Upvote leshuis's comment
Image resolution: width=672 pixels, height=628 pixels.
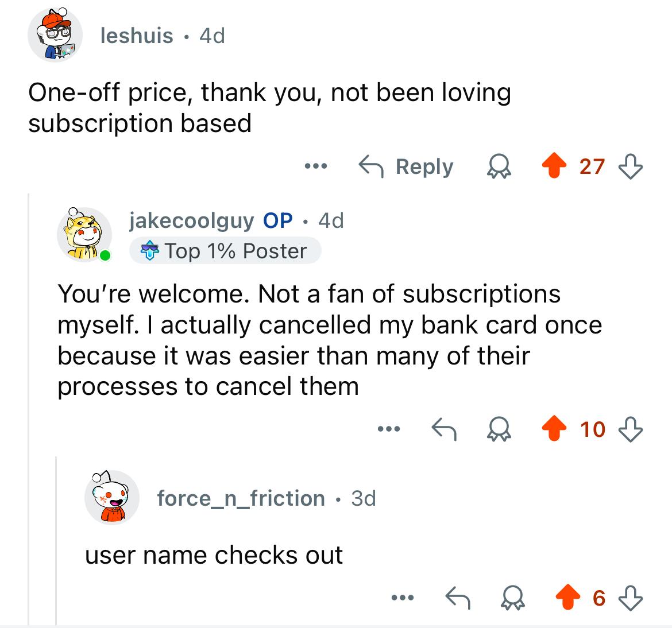tap(554, 165)
